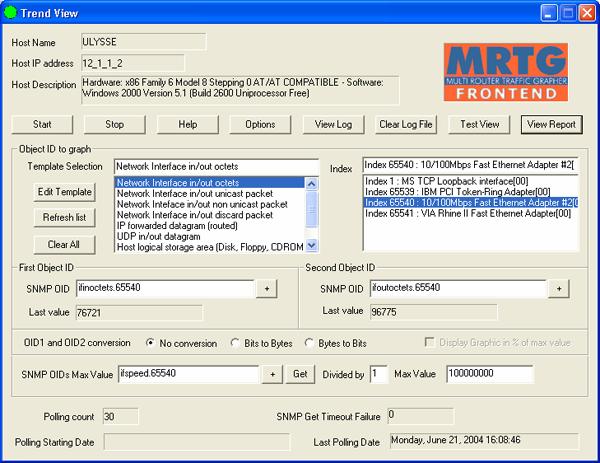Select Network Interface in/out unicast packet

[x=194, y=193]
